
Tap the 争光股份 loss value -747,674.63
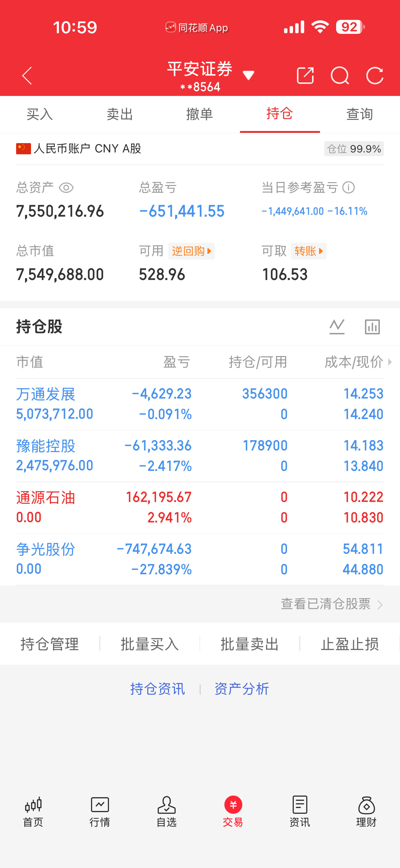(x=154, y=549)
